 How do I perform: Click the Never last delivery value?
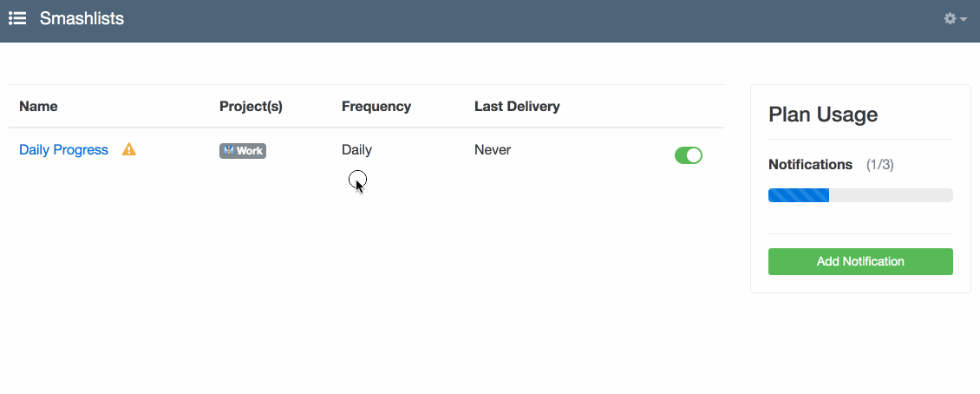click(493, 150)
